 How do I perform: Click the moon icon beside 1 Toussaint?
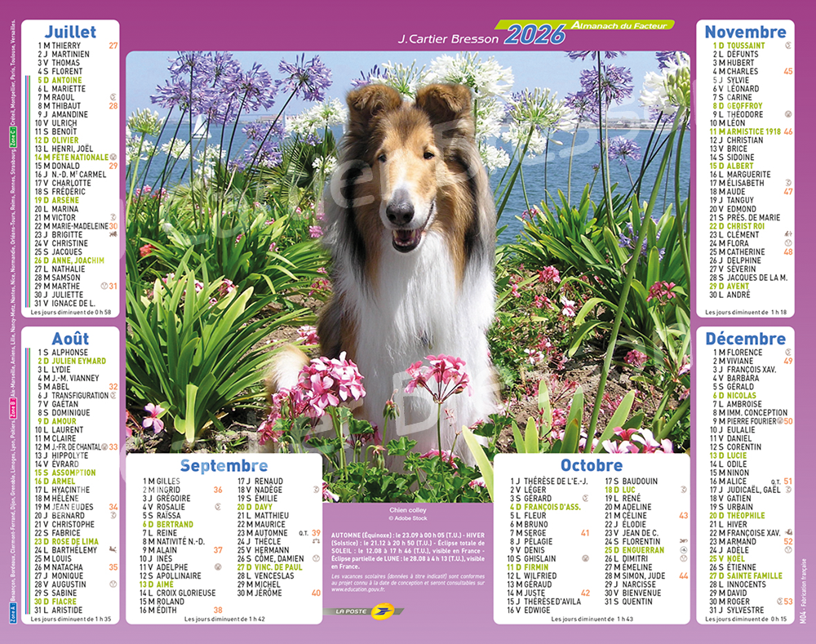click(787, 46)
